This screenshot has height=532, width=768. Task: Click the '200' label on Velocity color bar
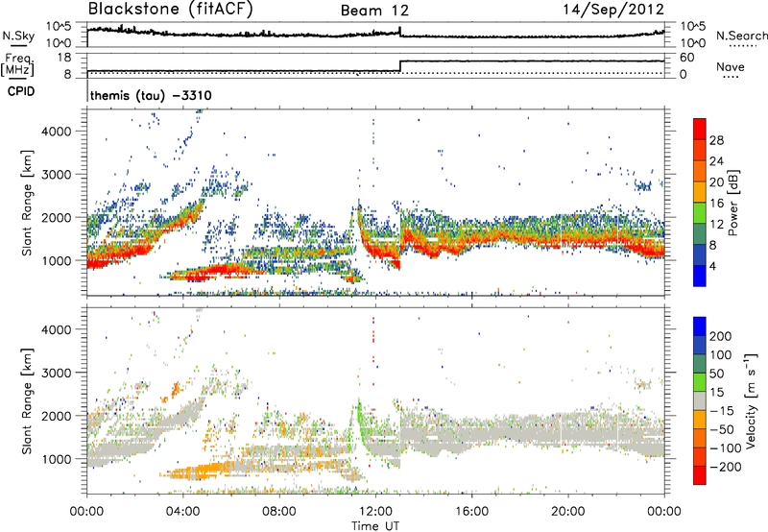point(721,336)
